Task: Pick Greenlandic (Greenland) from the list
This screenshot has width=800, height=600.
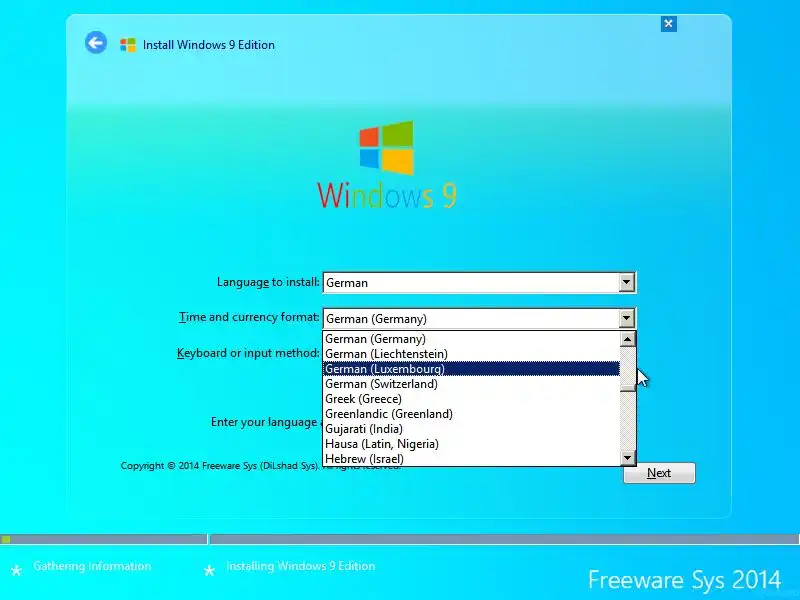Action: pos(471,414)
